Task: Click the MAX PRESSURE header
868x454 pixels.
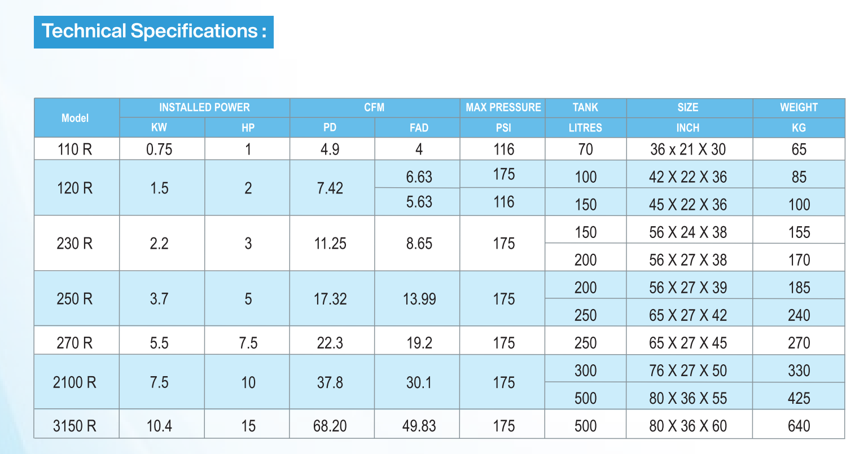Action: (503, 108)
